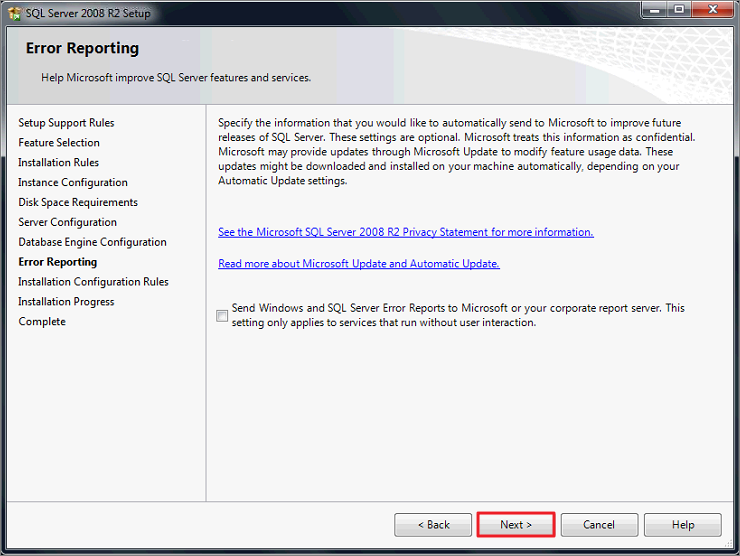Screen dimensions: 740x556
Task: Read more about Microsoft Update link
Action: coord(359,263)
